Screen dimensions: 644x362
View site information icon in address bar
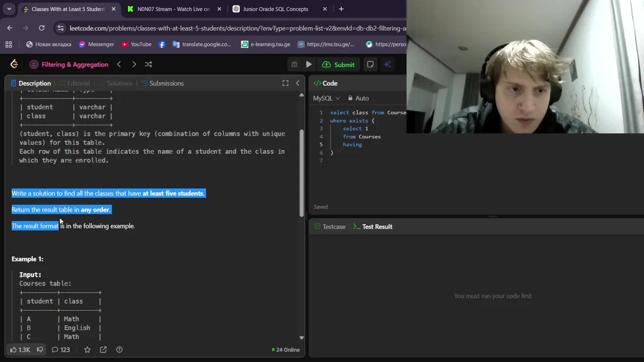tap(60, 28)
